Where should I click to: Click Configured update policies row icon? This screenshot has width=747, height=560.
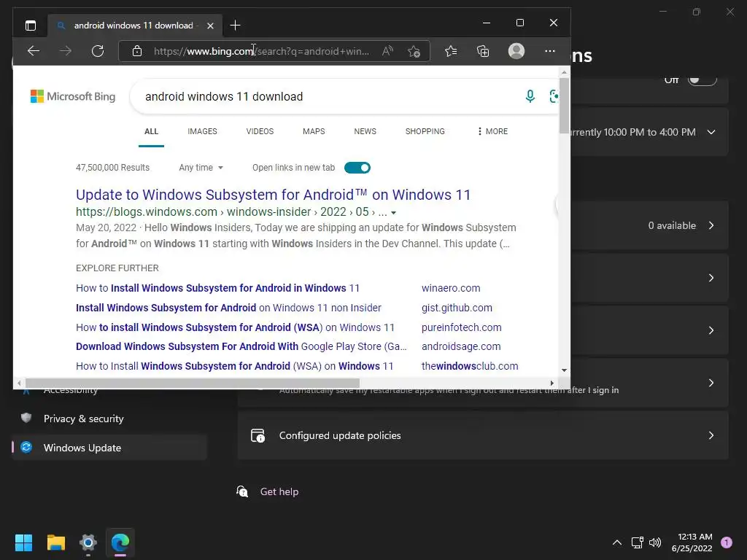click(258, 435)
